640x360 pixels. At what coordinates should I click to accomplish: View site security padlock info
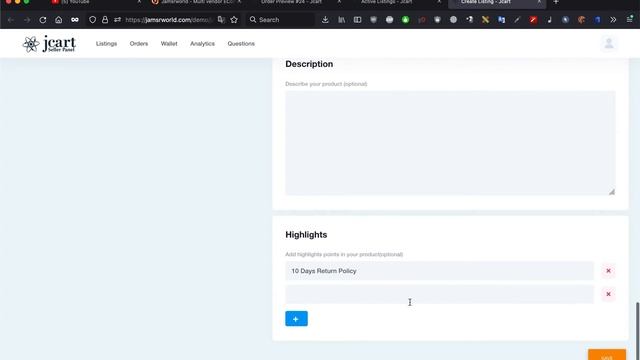pyautogui.click(x=105, y=20)
